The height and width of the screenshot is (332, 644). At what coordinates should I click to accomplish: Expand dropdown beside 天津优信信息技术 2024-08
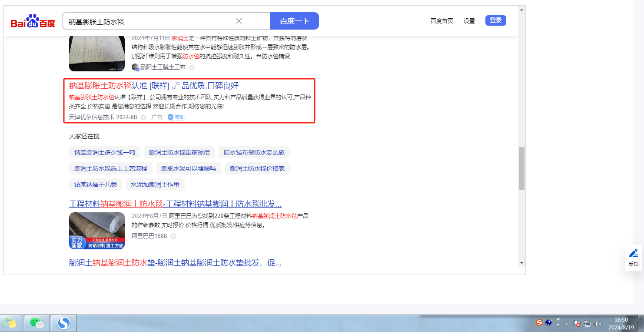click(143, 117)
